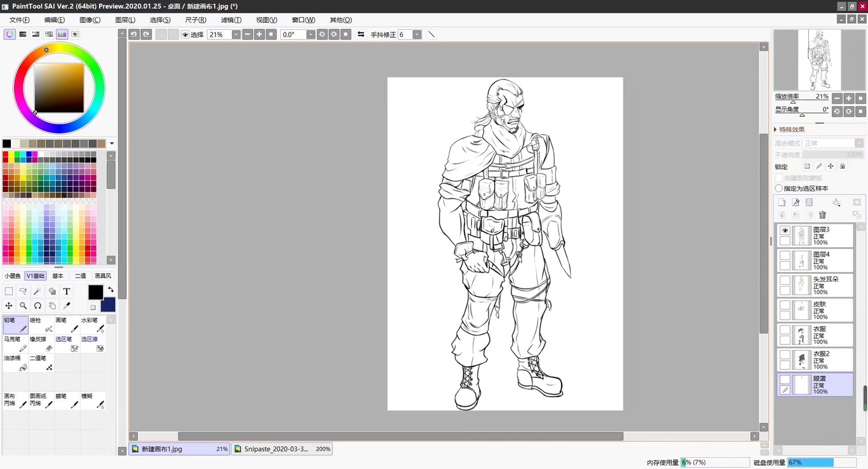Click the navigator preview thumbnail
The height and width of the screenshot is (469, 868).
tap(819, 60)
